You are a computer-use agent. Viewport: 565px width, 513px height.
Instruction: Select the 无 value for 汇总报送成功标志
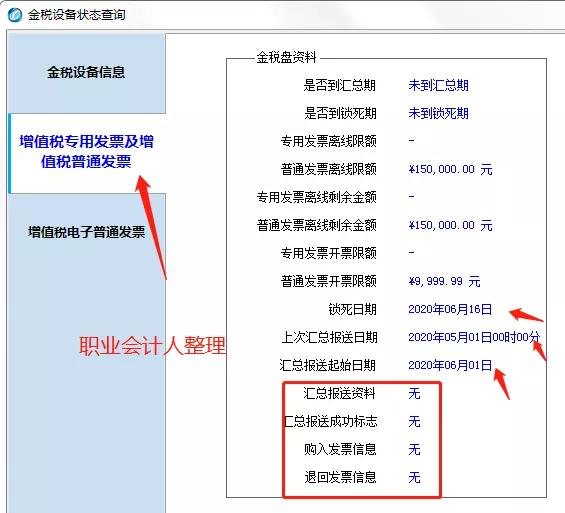tap(414, 421)
